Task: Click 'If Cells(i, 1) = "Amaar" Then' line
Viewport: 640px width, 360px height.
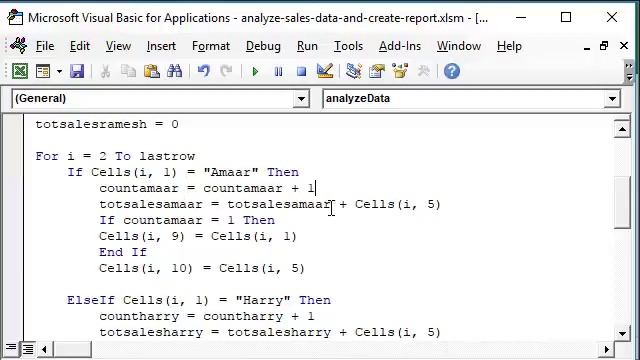Action: [x=183, y=172]
